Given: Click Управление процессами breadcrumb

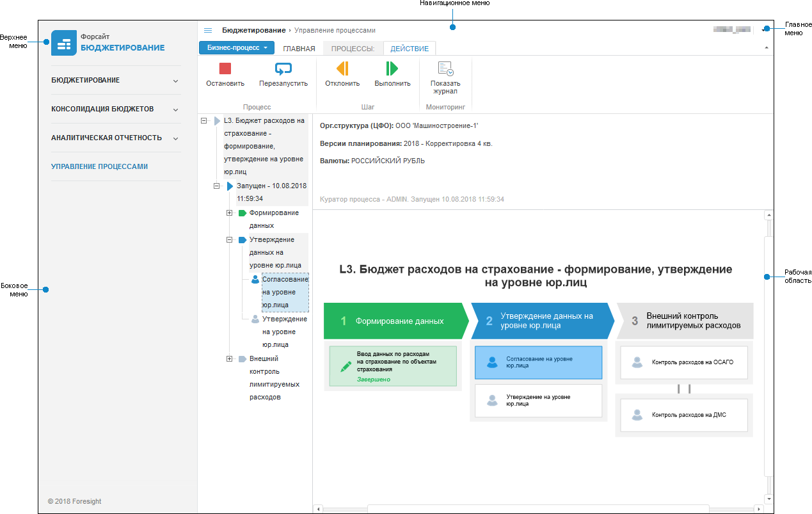Looking at the screenshot, I should coord(335,30).
